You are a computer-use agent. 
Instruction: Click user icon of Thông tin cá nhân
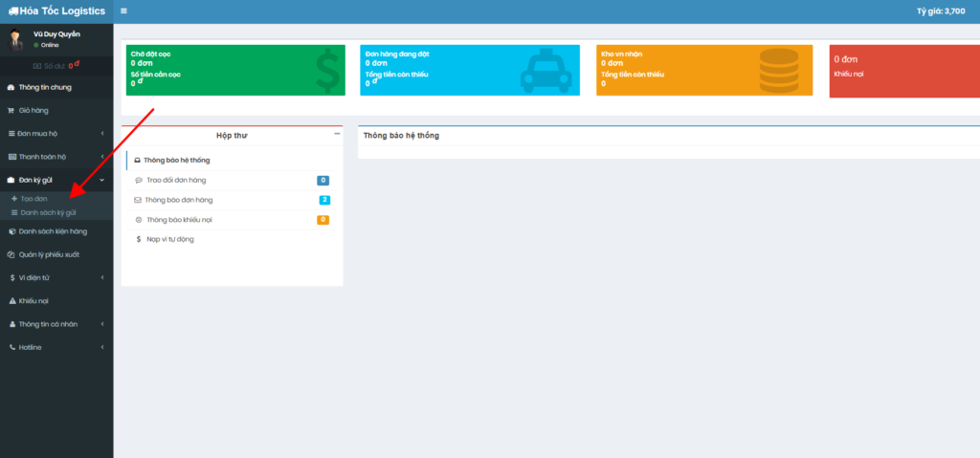tap(12, 324)
